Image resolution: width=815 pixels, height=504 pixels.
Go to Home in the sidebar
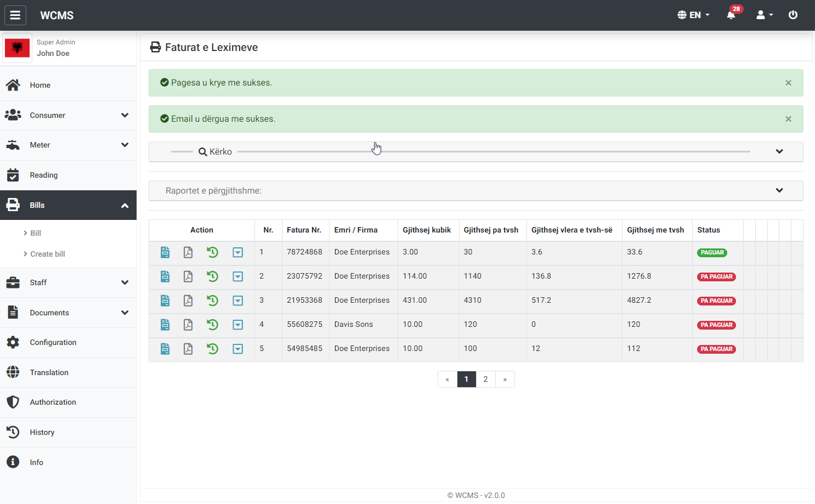pos(68,85)
